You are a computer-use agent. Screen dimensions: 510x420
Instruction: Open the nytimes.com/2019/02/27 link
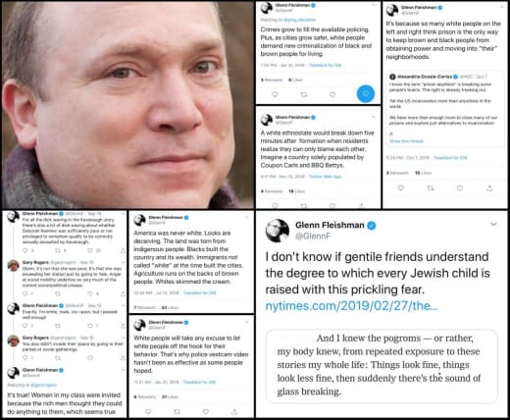tap(351, 306)
